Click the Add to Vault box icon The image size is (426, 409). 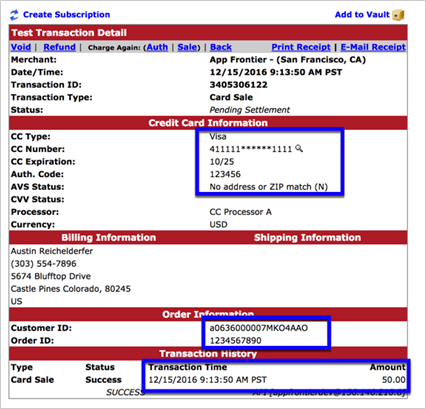398,15
